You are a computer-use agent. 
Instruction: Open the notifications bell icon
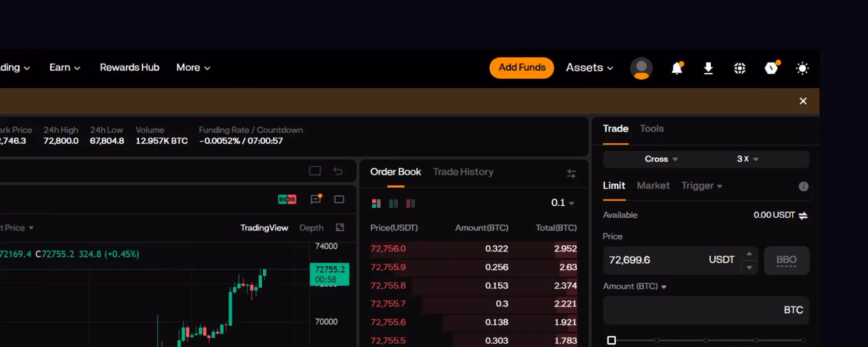[677, 68]
